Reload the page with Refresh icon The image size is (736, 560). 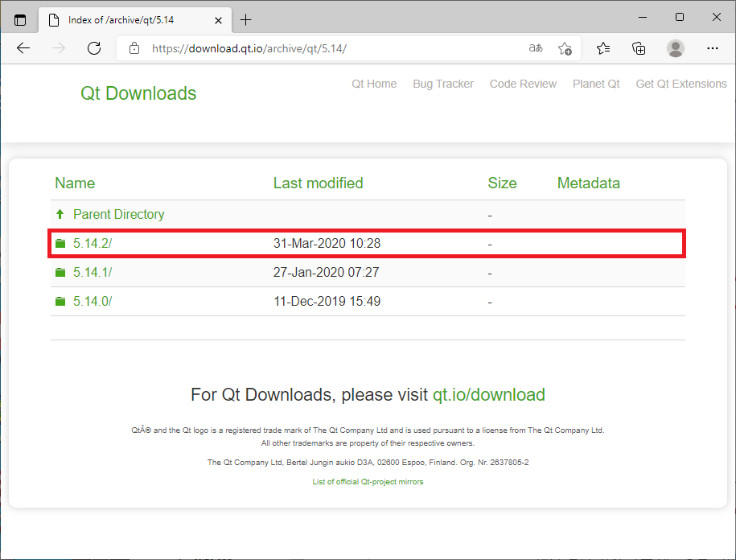click(x=94, y=48)
